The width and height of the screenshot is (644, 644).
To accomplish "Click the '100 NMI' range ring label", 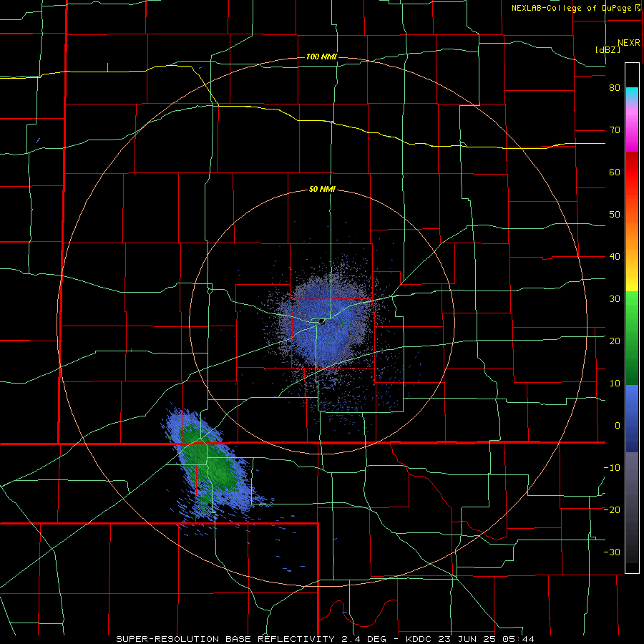I will pos(321,57).
